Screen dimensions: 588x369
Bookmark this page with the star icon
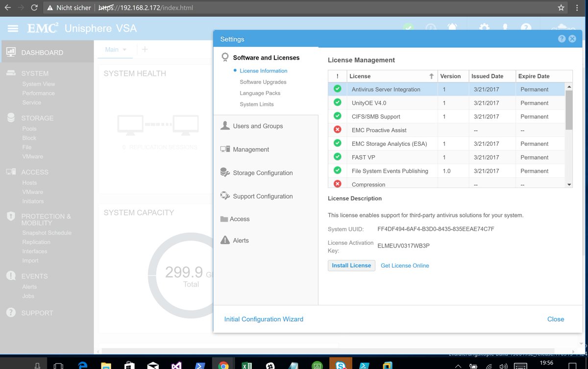561,8
